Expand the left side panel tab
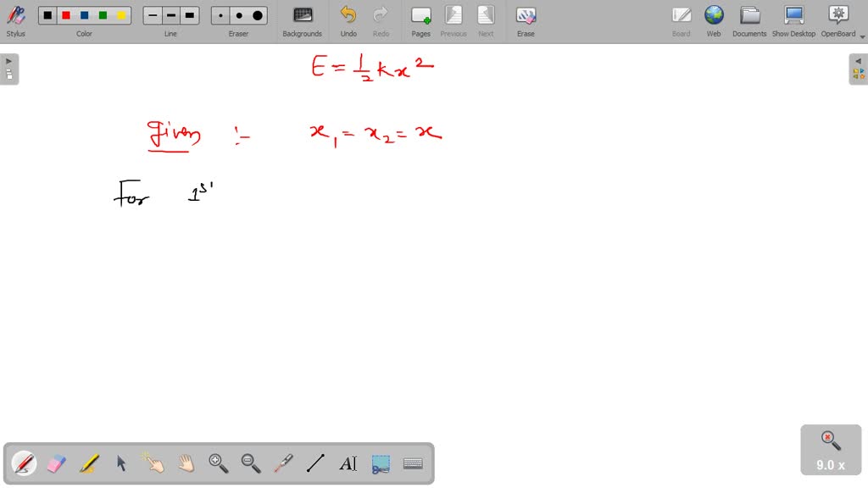 [9, 69]
